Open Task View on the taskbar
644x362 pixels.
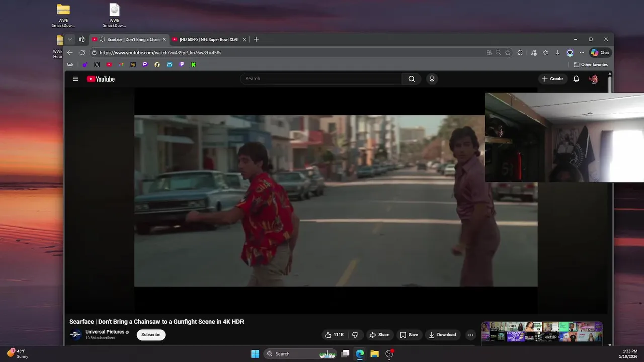tap(345, 354)
